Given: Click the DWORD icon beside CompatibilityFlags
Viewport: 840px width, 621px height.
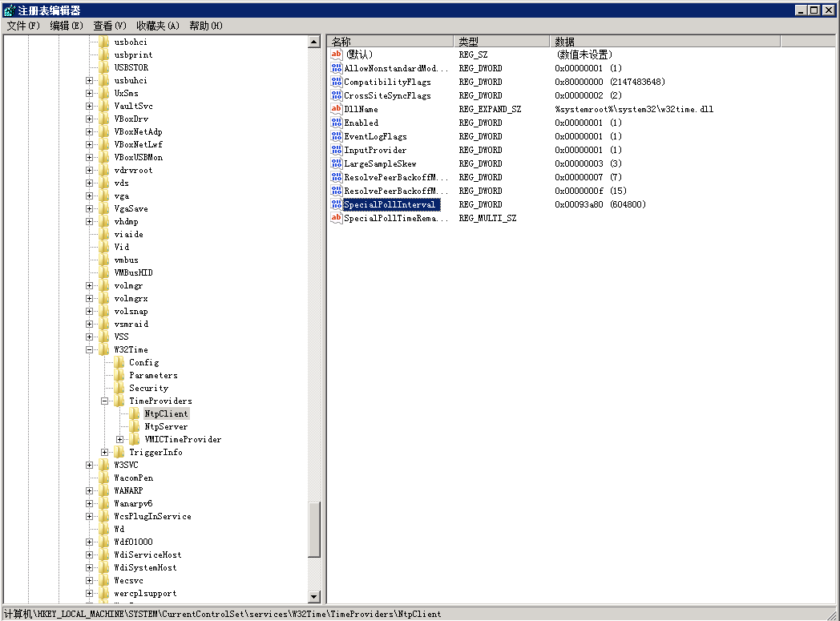Looking at the screenshot, I should coord(337,82).
